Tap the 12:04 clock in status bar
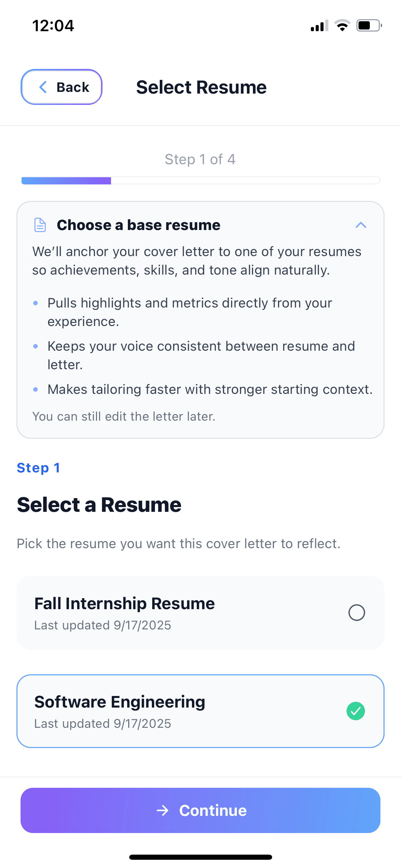401x868 pixels. pyautogui.click(x=53, y=26)
